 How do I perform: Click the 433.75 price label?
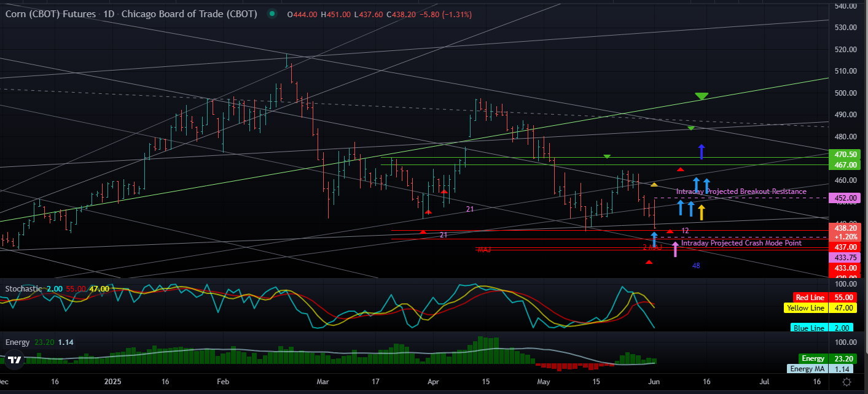(846, 258)
